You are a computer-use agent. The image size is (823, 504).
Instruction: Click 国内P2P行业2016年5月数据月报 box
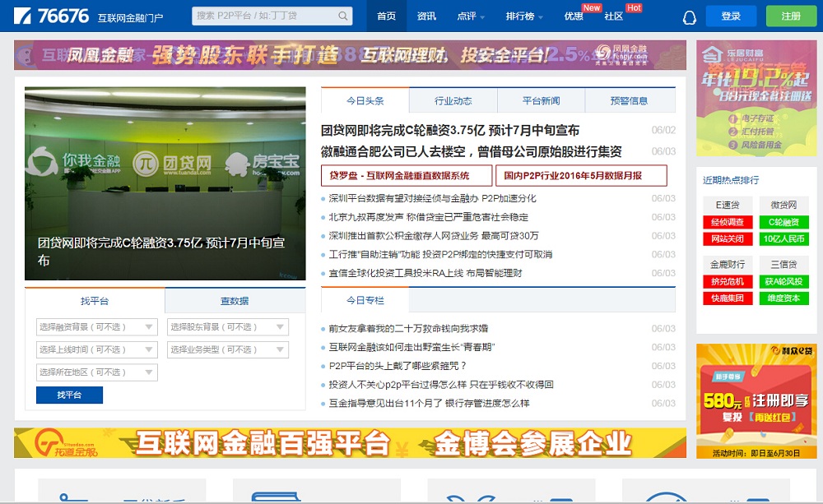(x=581, y=176)
